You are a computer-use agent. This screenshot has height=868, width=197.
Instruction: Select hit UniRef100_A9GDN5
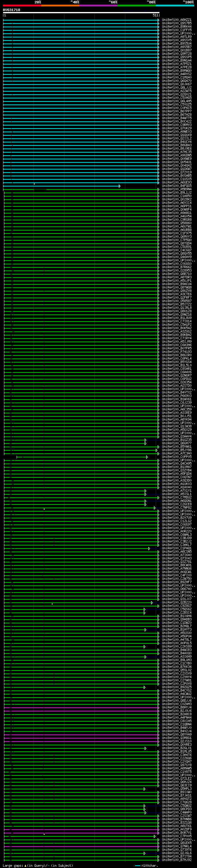point(176,155)
